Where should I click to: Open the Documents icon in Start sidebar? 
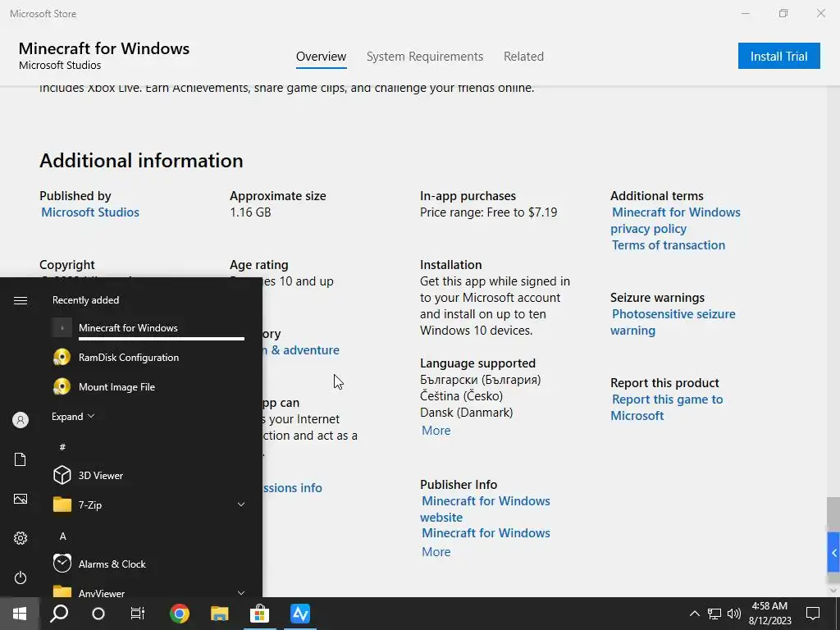(21, 459)
